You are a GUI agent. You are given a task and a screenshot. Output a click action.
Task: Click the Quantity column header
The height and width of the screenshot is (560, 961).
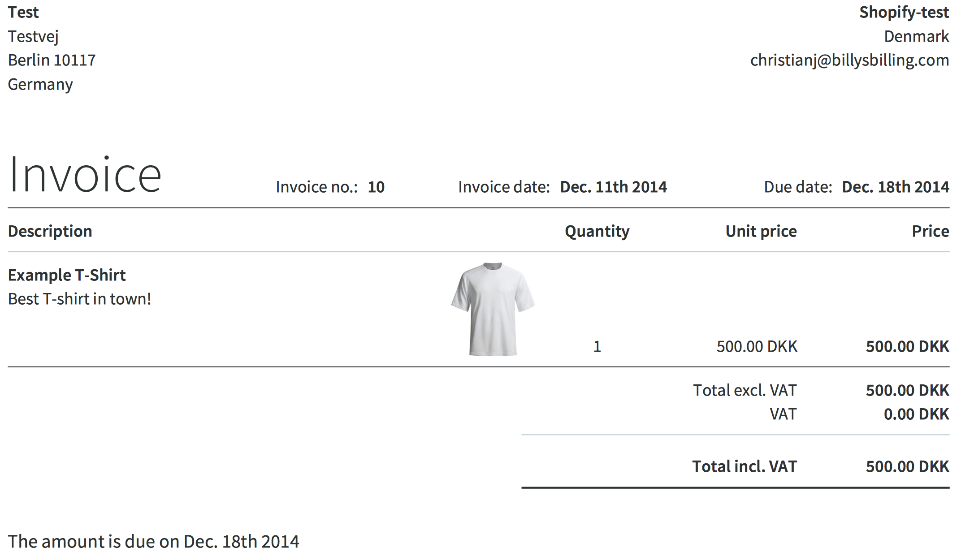pyautogui.click(x=597, y=231)
